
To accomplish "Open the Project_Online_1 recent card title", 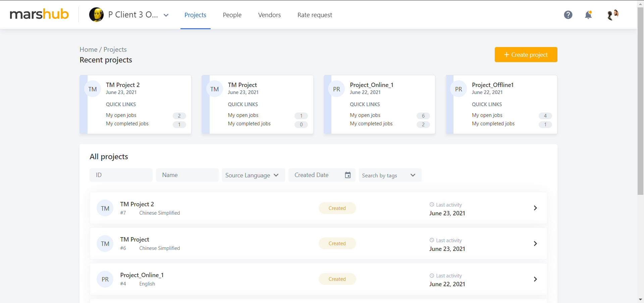I will (x=372, y=85).
